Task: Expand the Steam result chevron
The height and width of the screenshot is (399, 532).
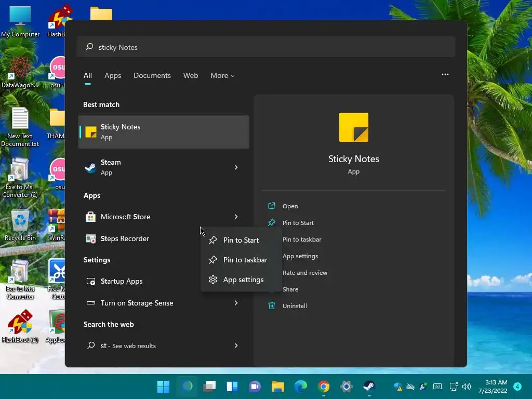Action: 236,167
